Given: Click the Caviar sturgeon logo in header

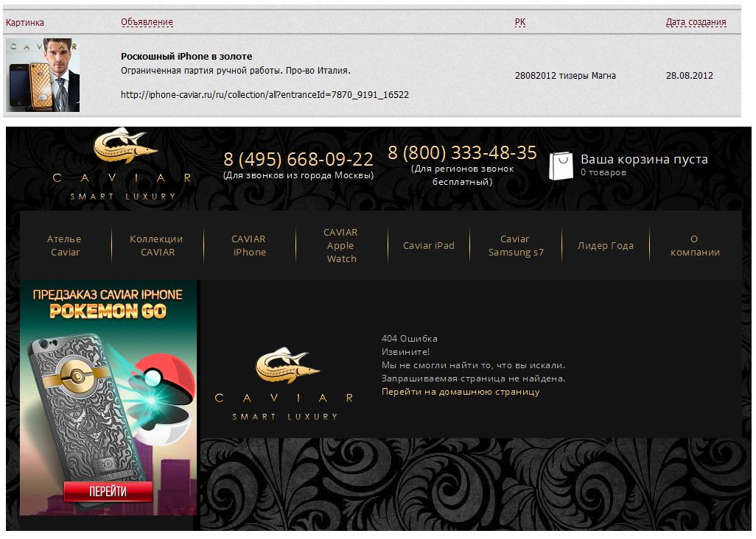Looking at the screenshot, I should point(122,163).
